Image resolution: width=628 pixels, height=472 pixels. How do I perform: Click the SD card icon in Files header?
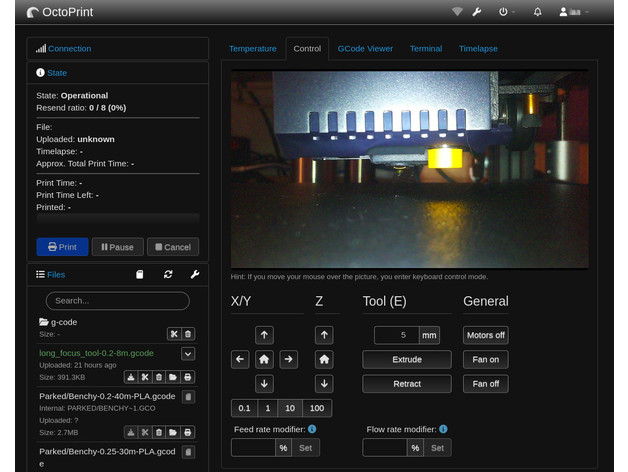tap(140, 274)
